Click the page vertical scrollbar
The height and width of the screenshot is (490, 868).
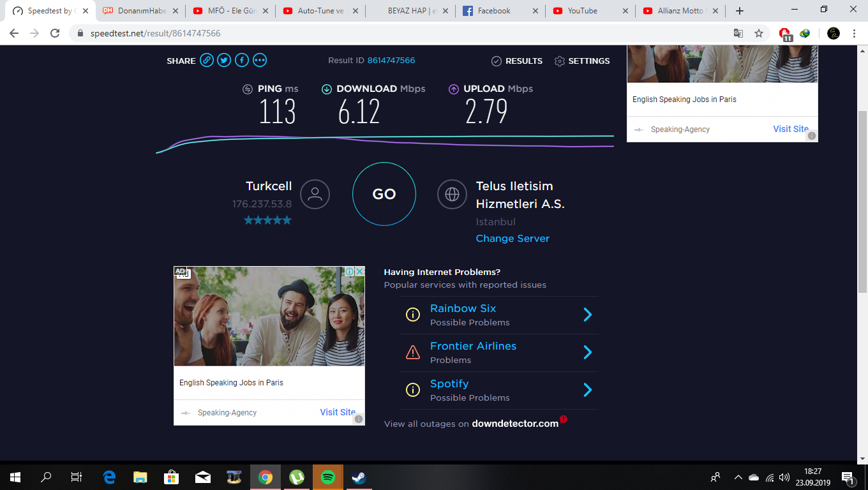pos(862,201)
